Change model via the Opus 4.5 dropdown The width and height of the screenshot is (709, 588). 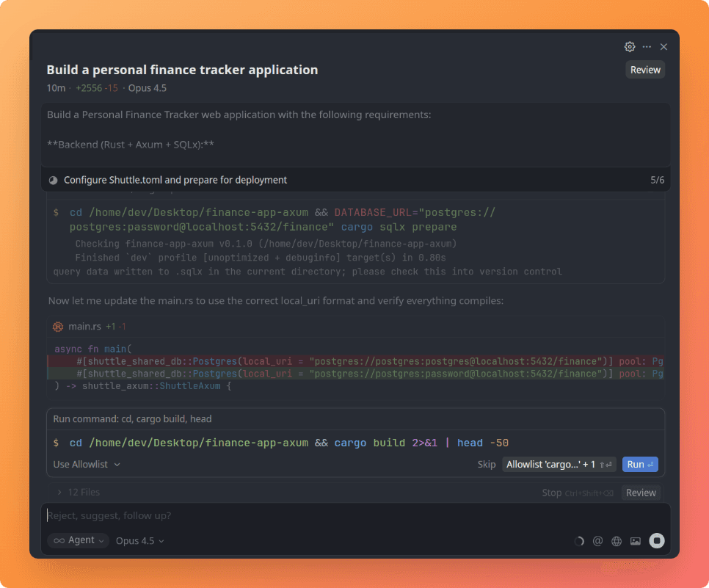click(x=139, y=540)
